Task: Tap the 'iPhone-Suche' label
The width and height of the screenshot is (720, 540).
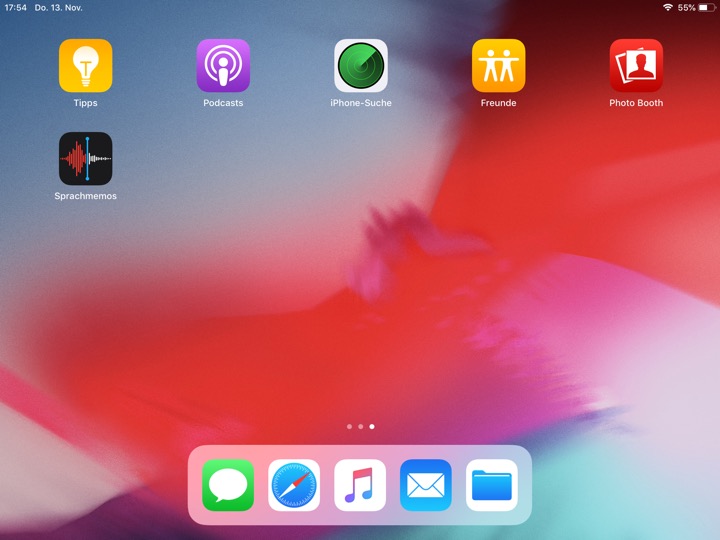Action: click(x=361, y=103)
